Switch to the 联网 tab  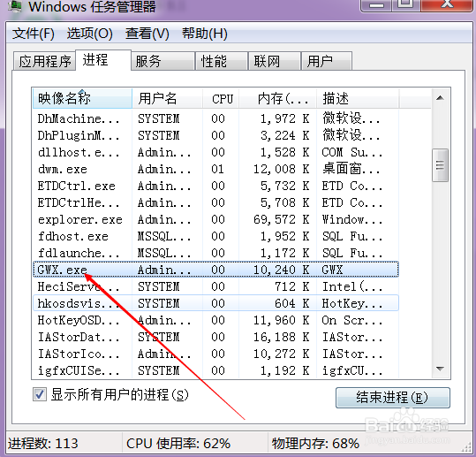[275, 61]
